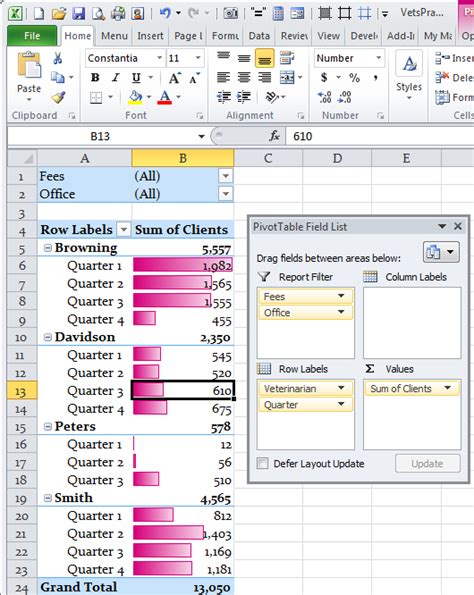Image resolution: width=474 pixels, height=595 pixels.
Task: Open the Number format dropdown
Action: tap(378, 58)
